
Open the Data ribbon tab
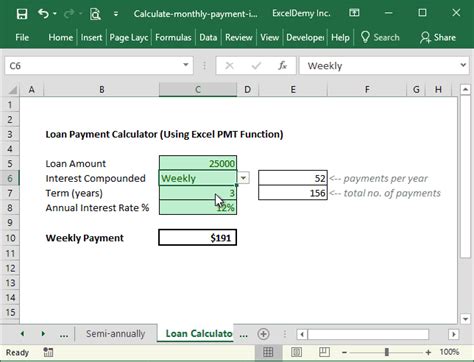208,37
